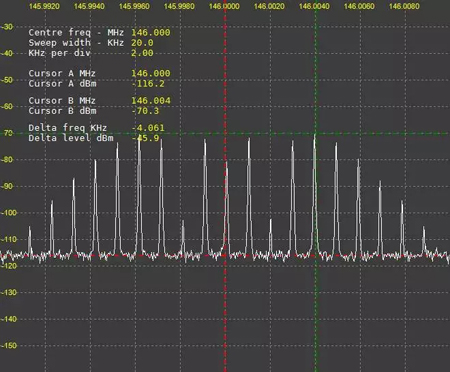The height and width of the screenshot is (372, 450).
Task: Click the Cursor A MHz value 146.000
Action: (151, 73)
